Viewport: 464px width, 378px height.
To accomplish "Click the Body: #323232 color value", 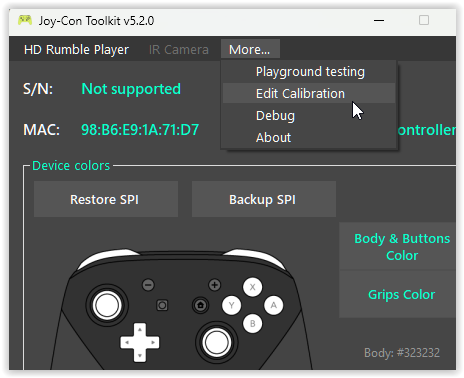I will point(402,353).
